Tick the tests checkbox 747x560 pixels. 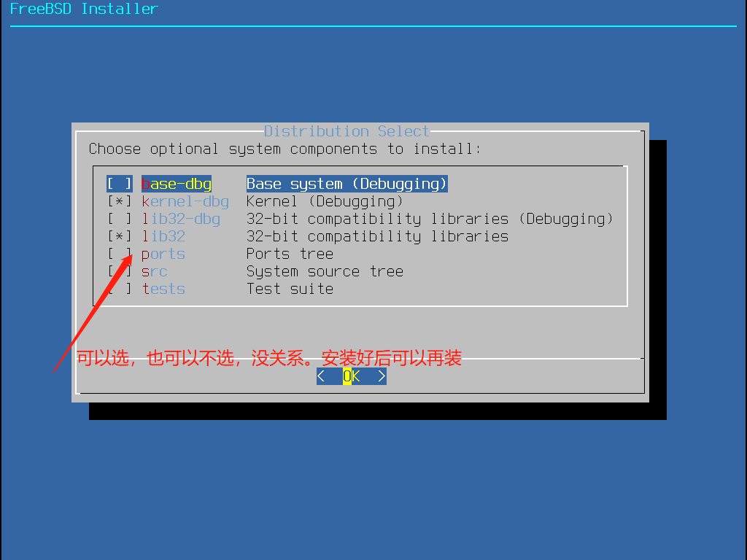pos(120,289)
